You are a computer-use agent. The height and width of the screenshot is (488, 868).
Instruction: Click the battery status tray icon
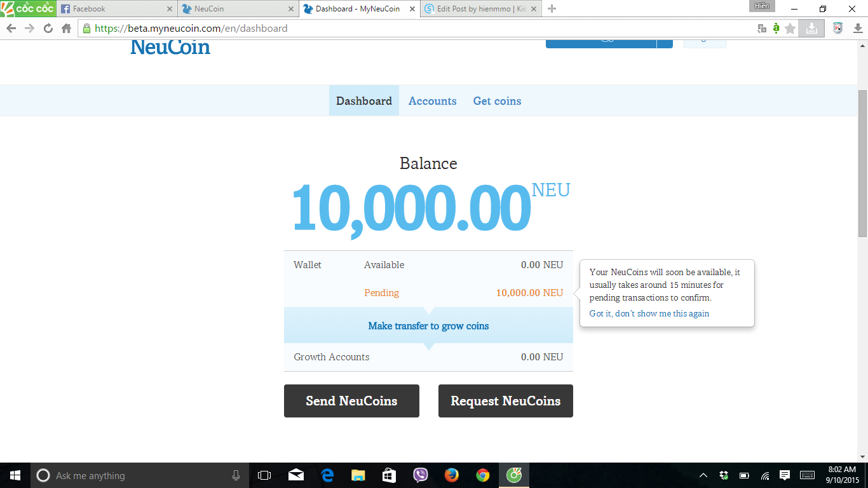pyautogui.click(x=744, y=475)
